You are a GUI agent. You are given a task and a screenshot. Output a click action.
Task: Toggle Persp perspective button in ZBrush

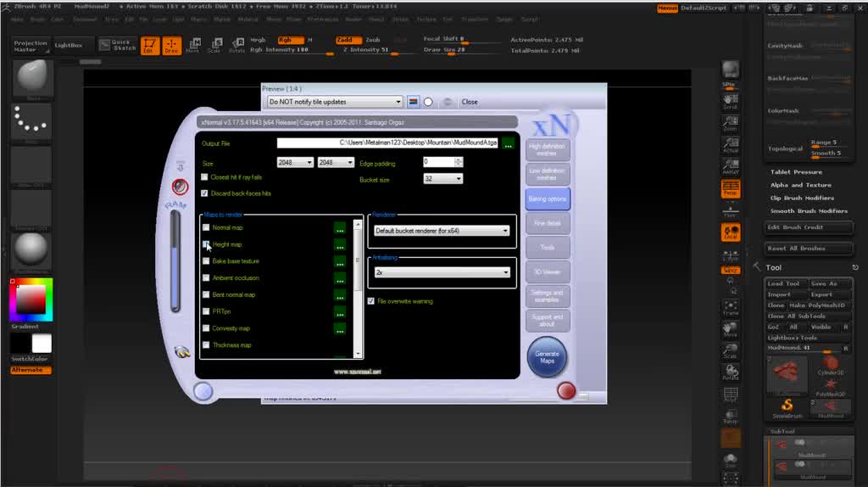point(730,188)
